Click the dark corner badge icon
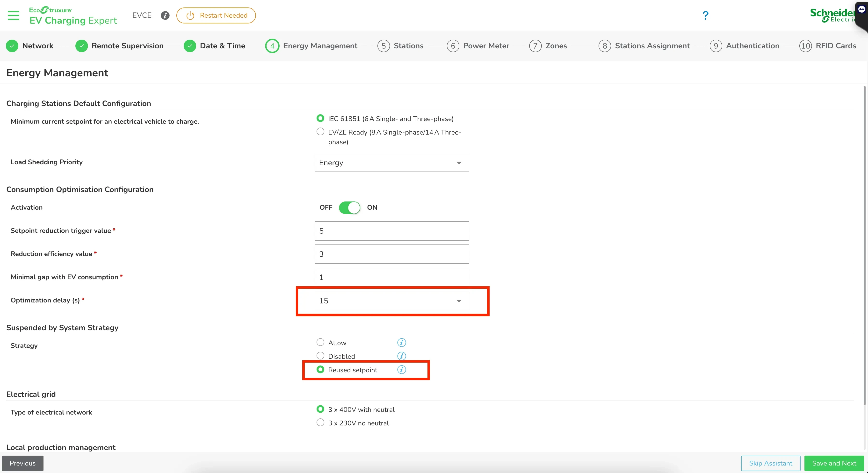Viewport: 868px width, 473px height. [x=862, y=9]
